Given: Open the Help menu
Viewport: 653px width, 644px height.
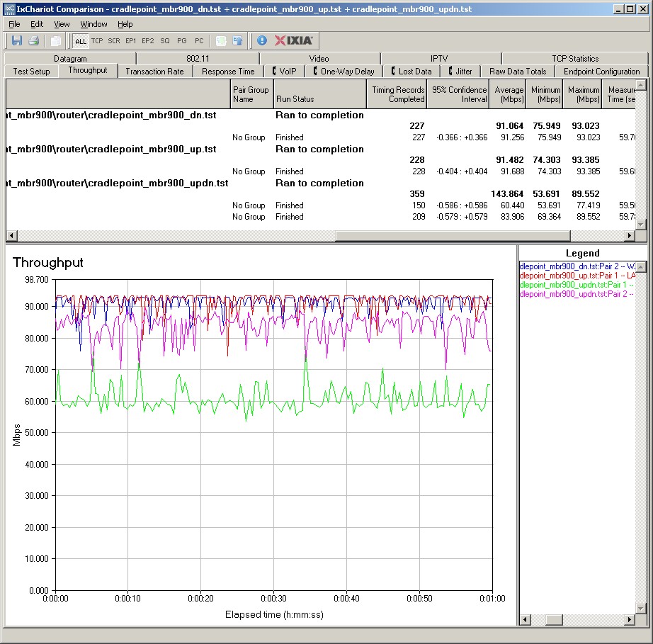Looking at the screenshot, I should tap(125, 24).
